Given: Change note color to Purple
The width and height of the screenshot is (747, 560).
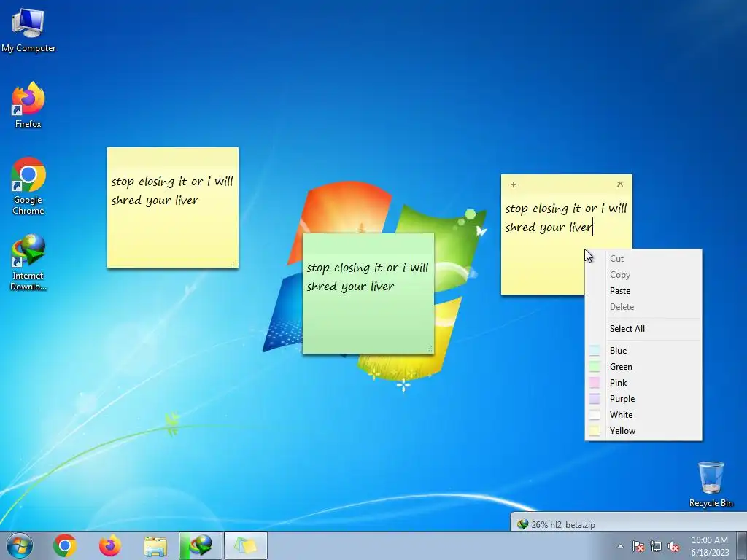Looking at the screenshot, I should [x=643, y=399].
